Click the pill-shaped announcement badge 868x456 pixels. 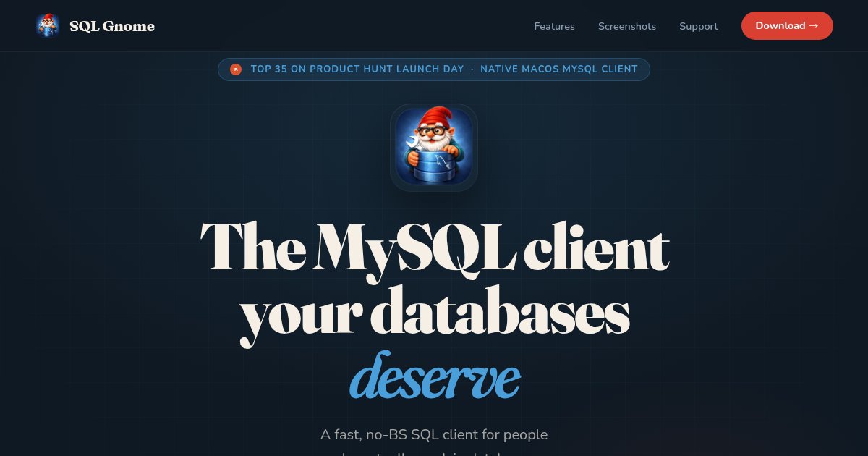tap(434, 69)
